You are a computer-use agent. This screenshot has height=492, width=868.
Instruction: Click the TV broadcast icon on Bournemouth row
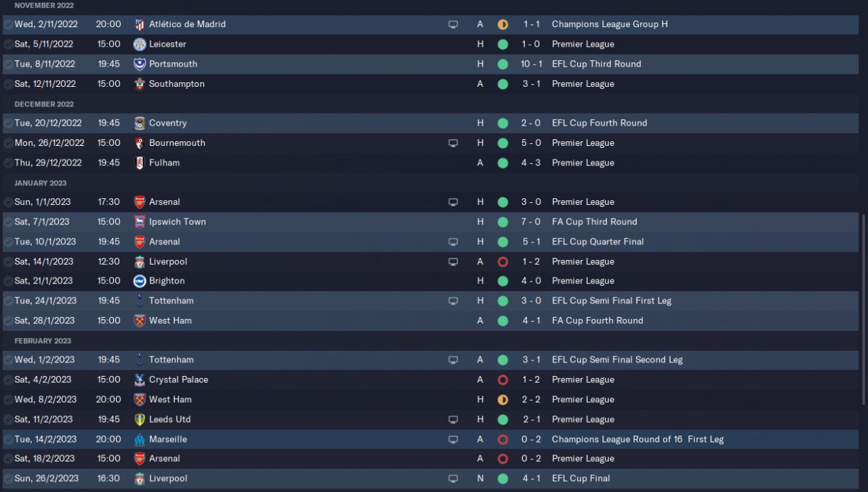coord(453,143)
